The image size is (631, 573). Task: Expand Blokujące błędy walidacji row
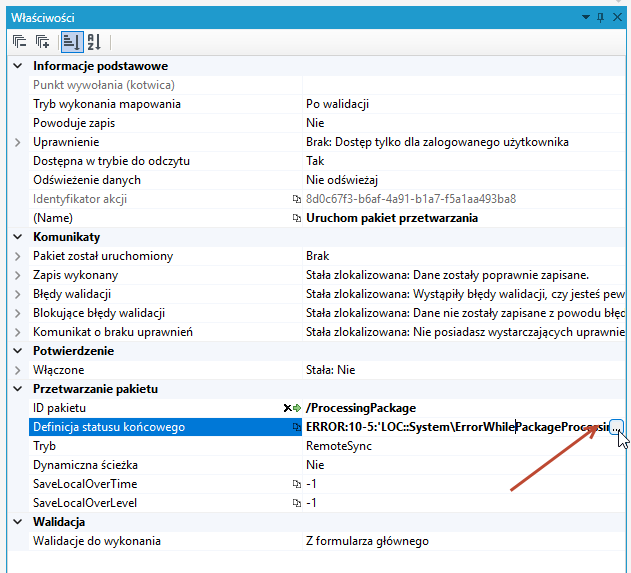tap(18, 313)
